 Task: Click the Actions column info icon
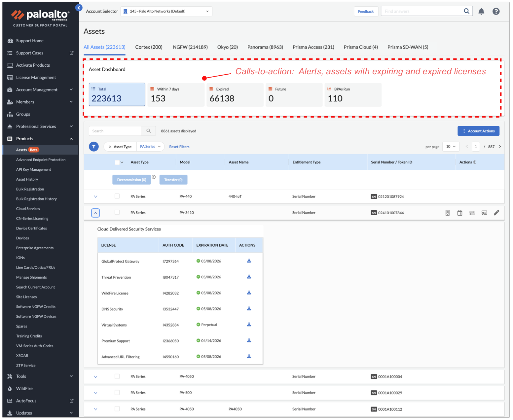(475, 162)
